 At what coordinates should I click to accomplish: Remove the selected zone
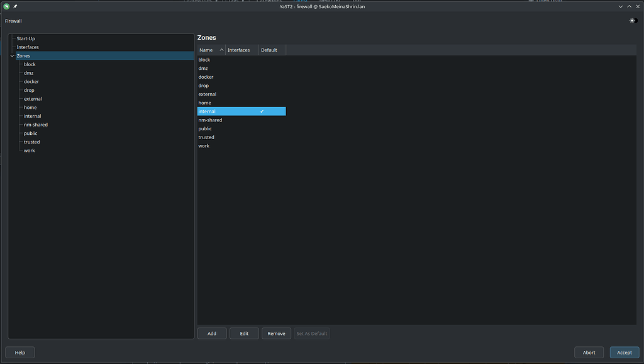click(276, 333)
